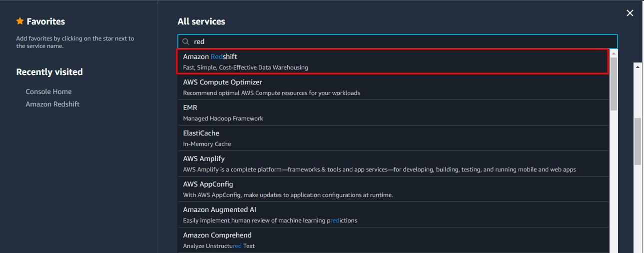Viewport: 644px width, 253px height.
Task: Focus the All services search field
Action: pos(398,41)
